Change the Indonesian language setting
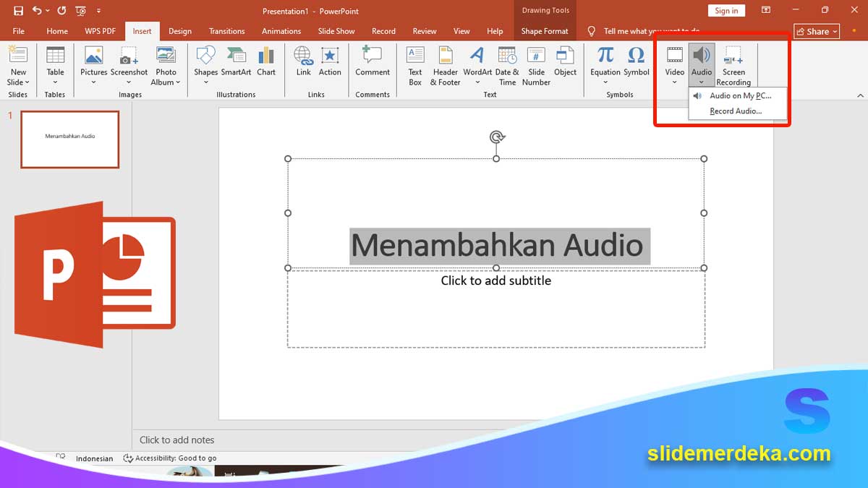This screenshot has height=488, width=868. 94,458
